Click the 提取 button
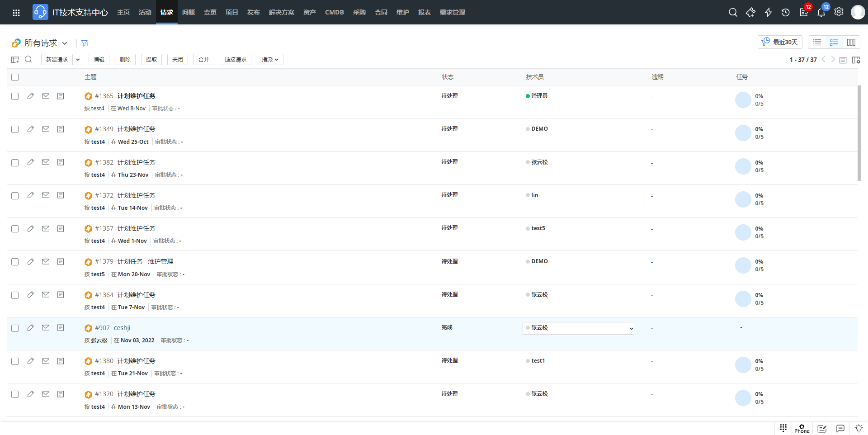Screen dimensions: 868x435 click(151, 59)
